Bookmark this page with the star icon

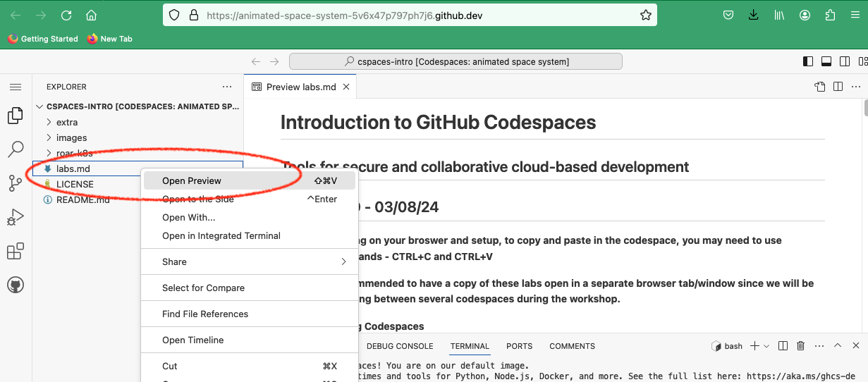644,15
